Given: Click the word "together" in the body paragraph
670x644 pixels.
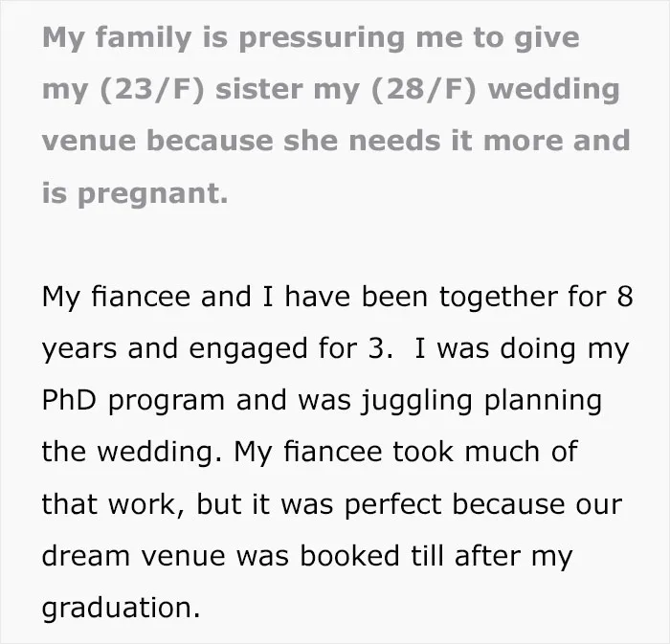Looking at the screenshot, I should click(x=499, y=297).
